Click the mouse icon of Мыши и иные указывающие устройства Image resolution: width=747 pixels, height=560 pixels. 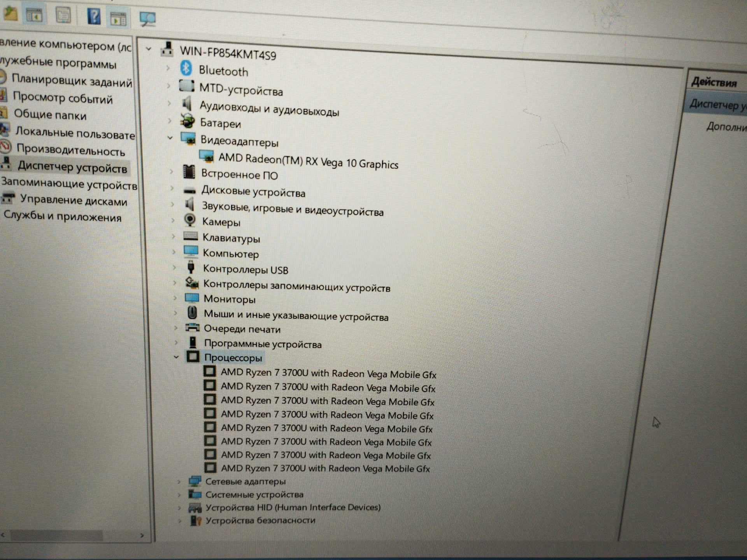coord(192,312)
